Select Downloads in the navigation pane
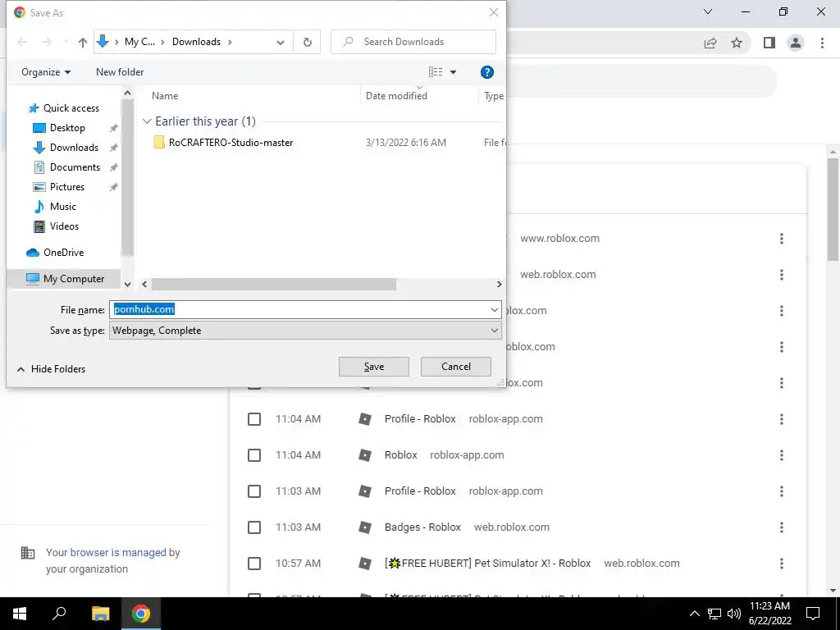The image size is (840, 630). [x=74, y=148]
